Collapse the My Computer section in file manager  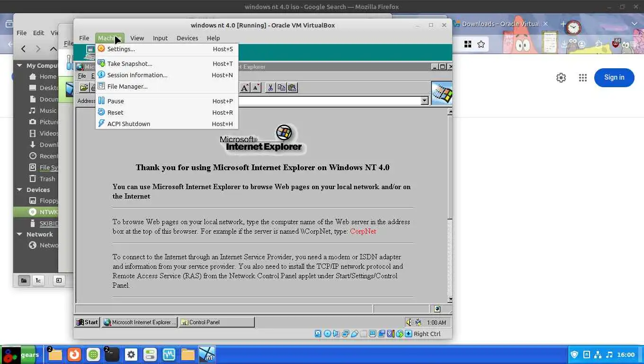(19, 65)
